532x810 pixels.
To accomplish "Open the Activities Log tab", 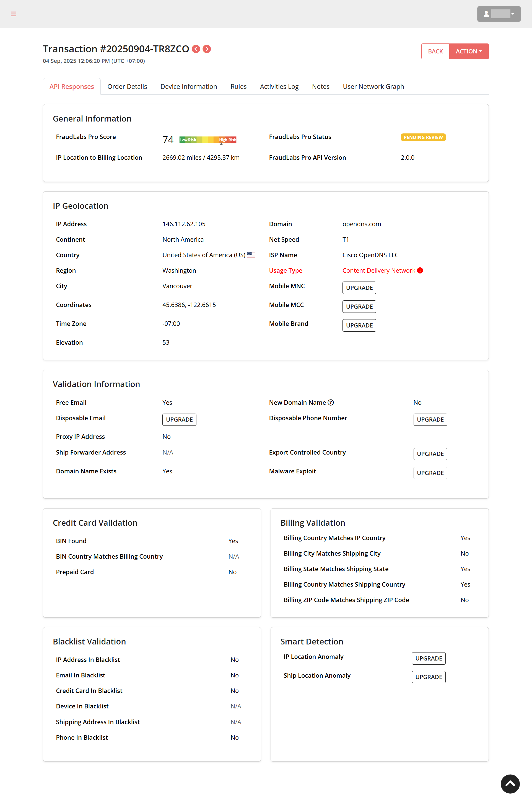I will tap(279, 86).
